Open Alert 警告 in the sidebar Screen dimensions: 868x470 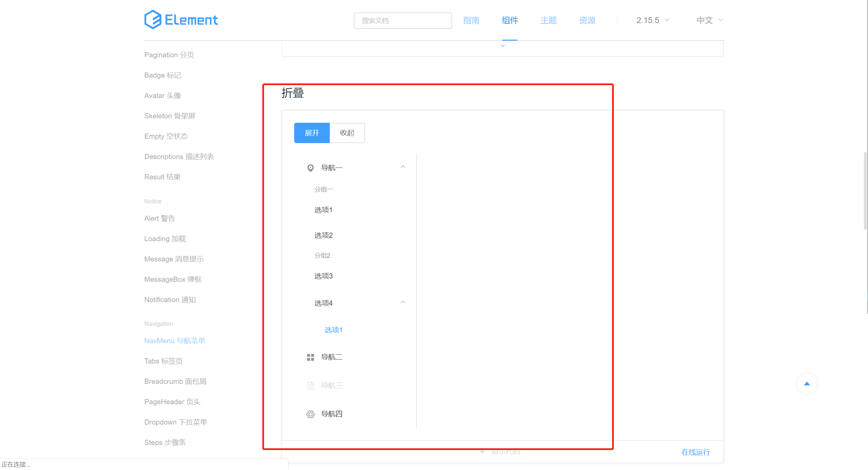coord(159,218)
